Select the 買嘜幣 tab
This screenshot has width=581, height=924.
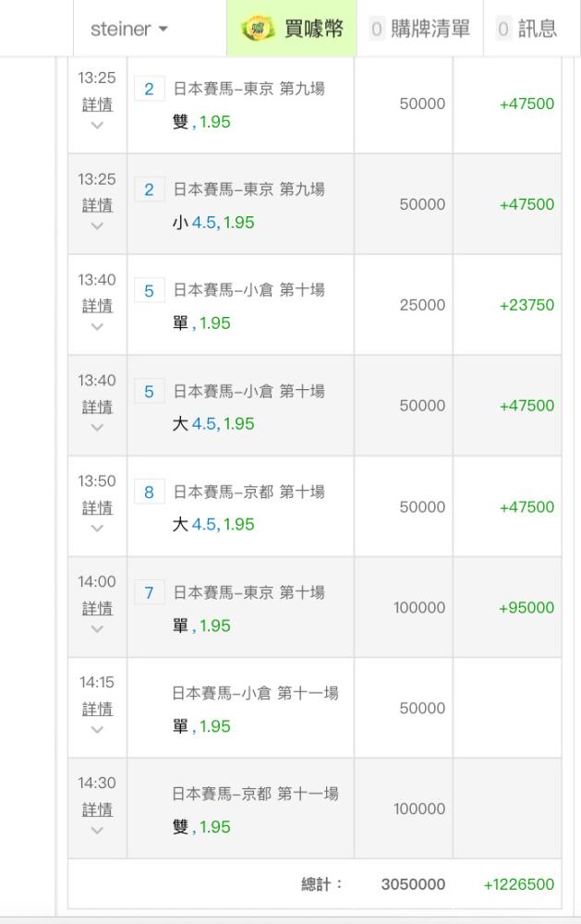[x=292, y=29]
